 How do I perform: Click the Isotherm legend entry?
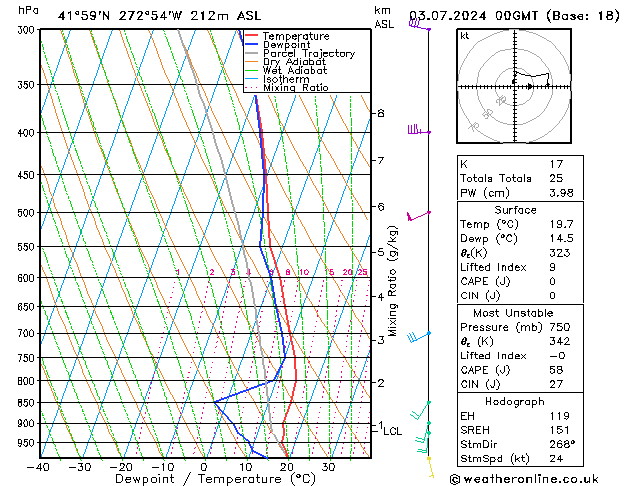click(x=277, y=79)
